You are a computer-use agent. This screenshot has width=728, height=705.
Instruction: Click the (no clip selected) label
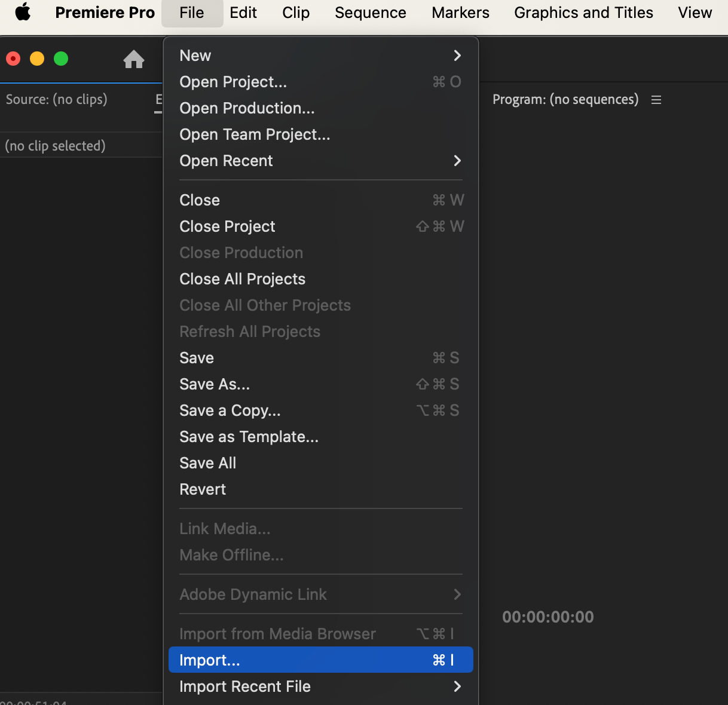tap(55, 146)
